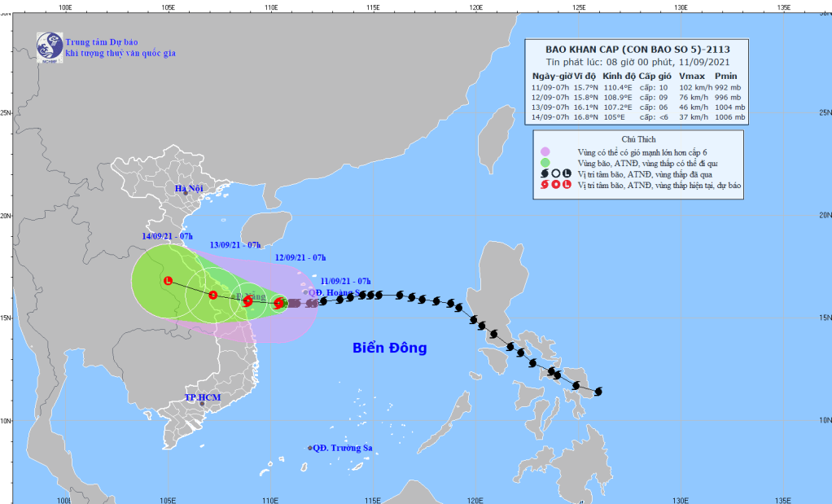Click the Biển Đông sea label
Screen dimensions: 832x504
click(389, 348)
